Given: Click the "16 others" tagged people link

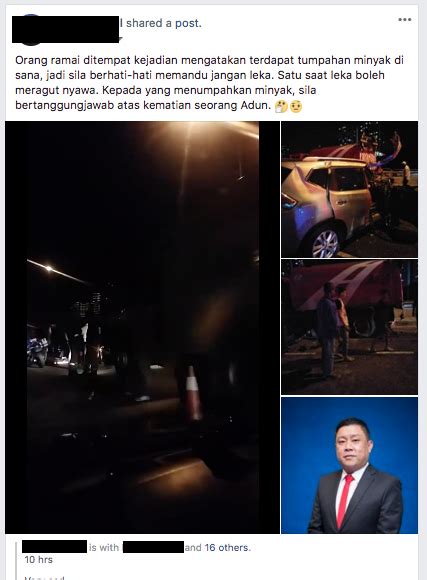Looking at the screenshot, I should 227,547.
